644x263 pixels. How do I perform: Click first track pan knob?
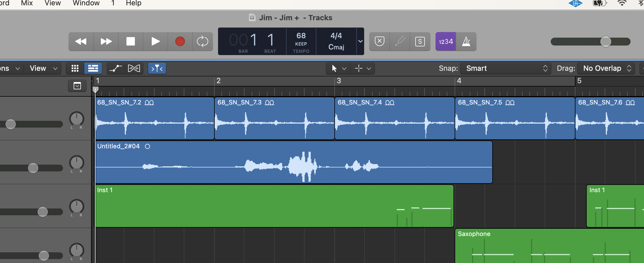tap(76, 119)
